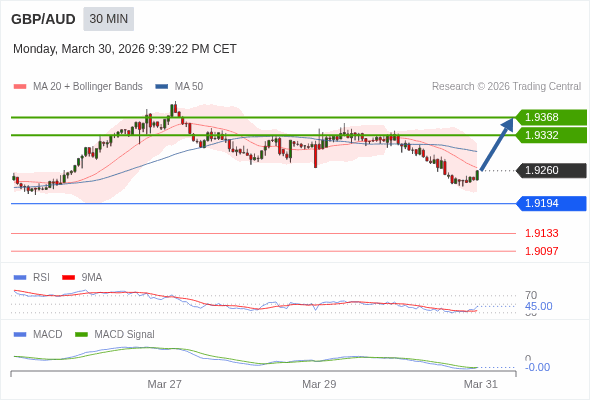The width and height of the screenshot is (590, 400).
Task: Click the 1.9194 pivot price tag
Action: click(x=551, y=204)
